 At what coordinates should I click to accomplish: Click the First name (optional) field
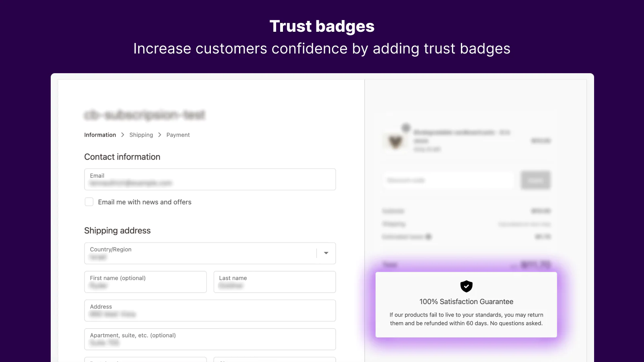click(145, 282)
